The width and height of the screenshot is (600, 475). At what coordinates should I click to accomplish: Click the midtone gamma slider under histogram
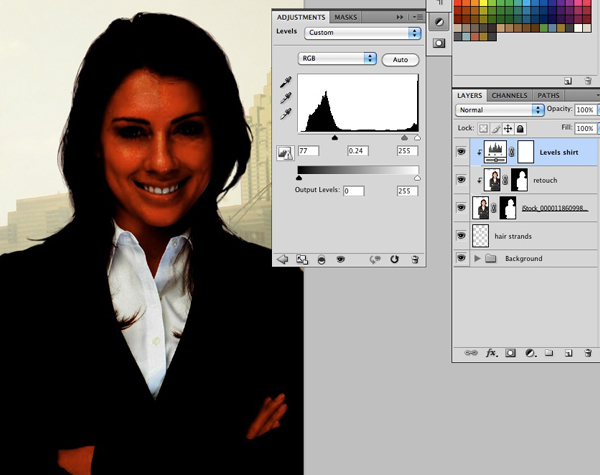[334, 139]
